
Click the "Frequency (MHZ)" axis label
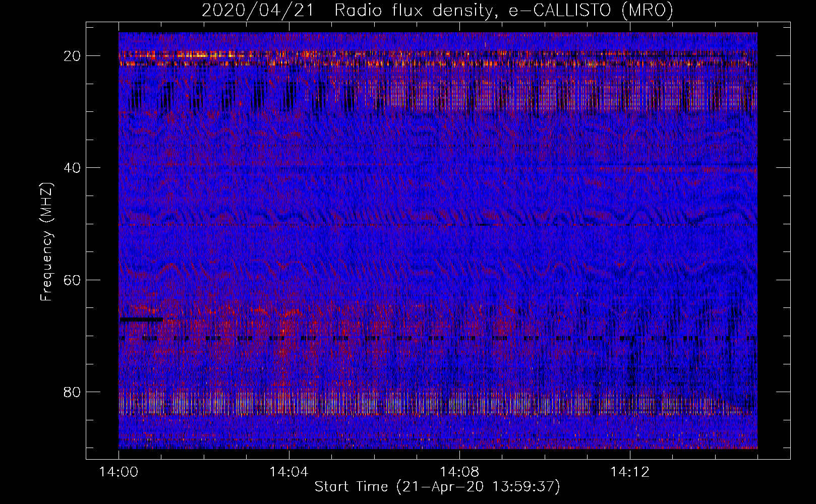tap(46, 242)
